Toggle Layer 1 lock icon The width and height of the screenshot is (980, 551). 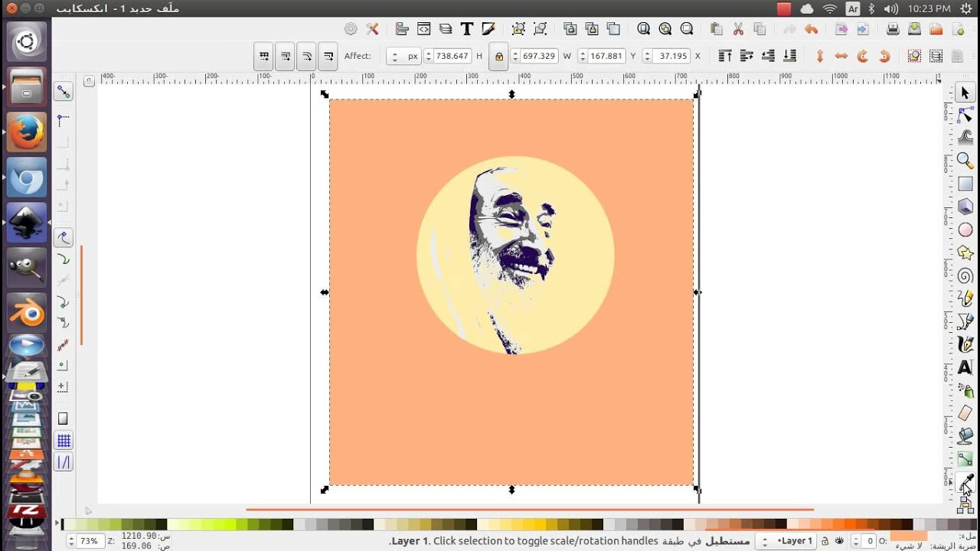[x=825, y=541]
